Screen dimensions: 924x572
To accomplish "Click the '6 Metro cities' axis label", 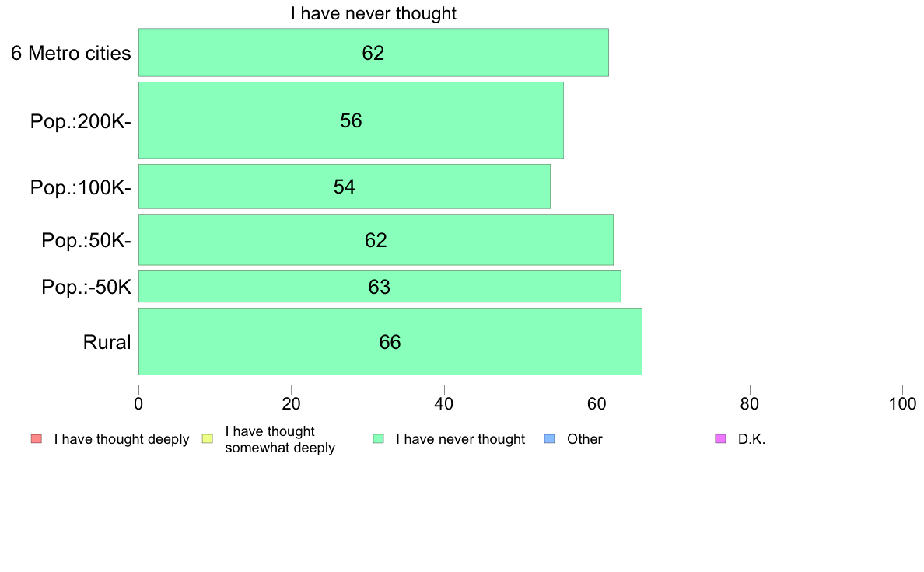I will [x=71, y=53].
